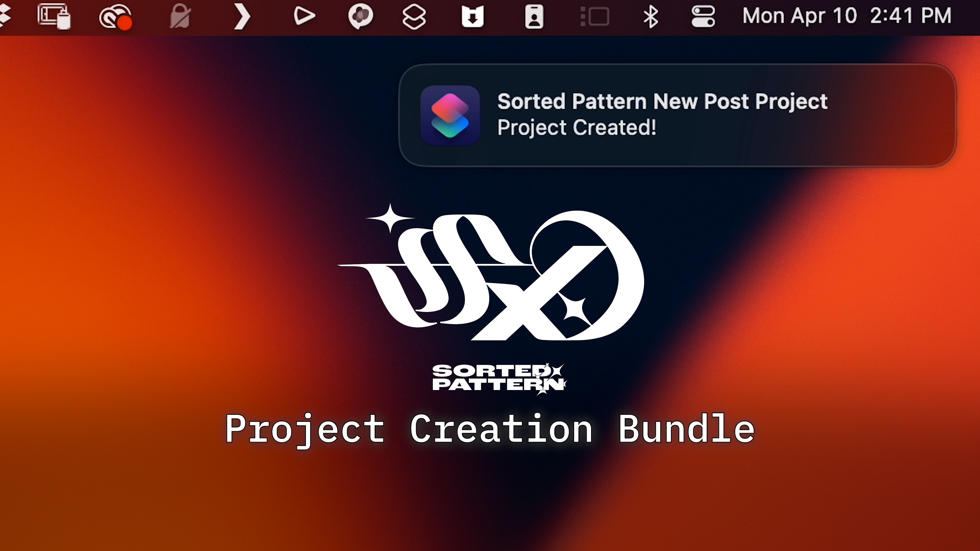Click the cat download menu bar icon
This screenshot has height=551, width=980.
click(x=472, y=16)
